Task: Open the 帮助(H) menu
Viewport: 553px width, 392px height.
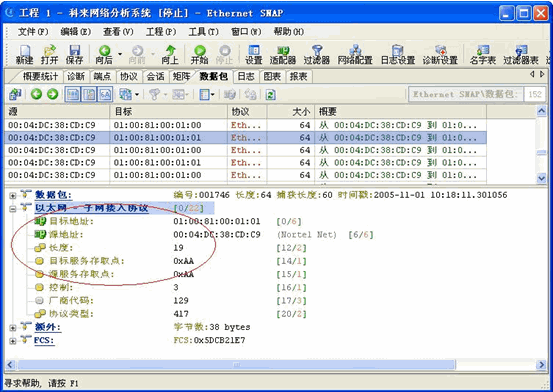Action: click(288, 32)
